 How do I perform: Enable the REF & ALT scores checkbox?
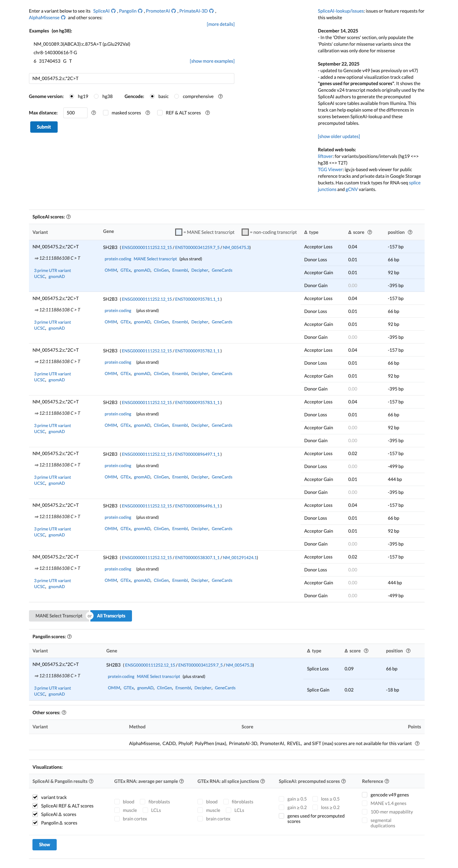[x=160, y=113]
